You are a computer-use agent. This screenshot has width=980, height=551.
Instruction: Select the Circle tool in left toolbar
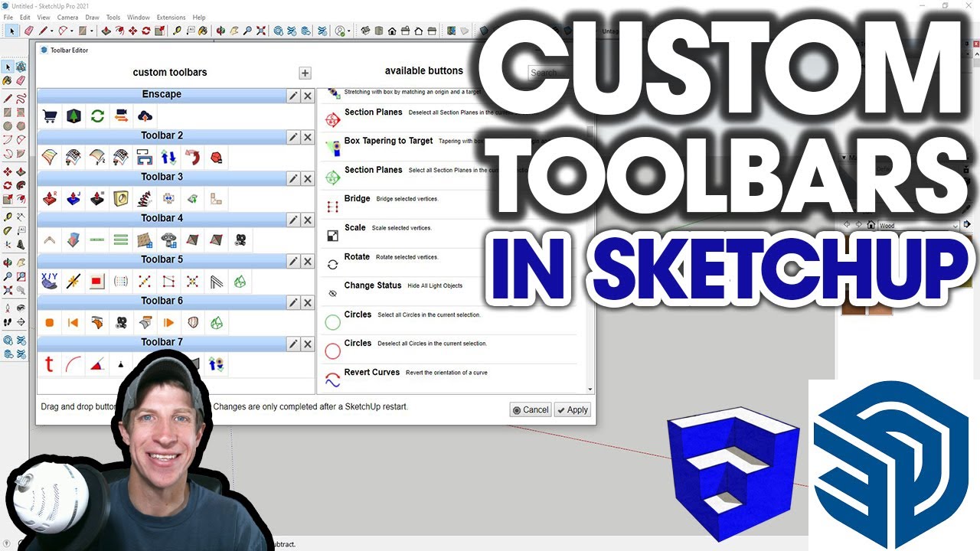[8, 125]
